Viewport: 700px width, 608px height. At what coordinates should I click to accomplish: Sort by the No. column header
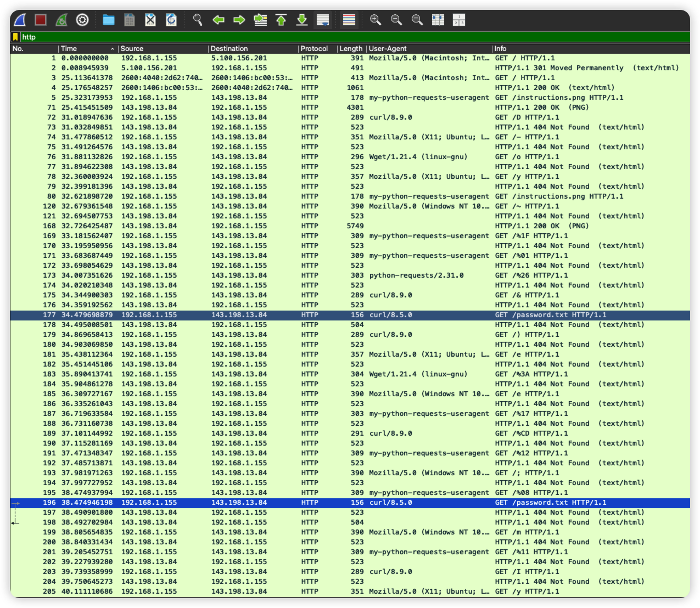[34, 49]
